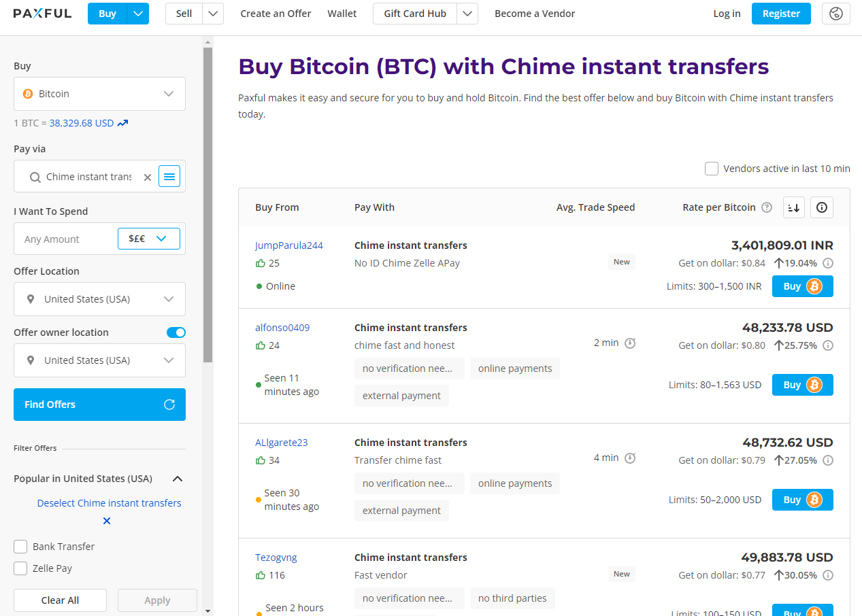Click thumbs-up icon for ALlgarete23
This screenshot has width=862, height=616.
260,460
